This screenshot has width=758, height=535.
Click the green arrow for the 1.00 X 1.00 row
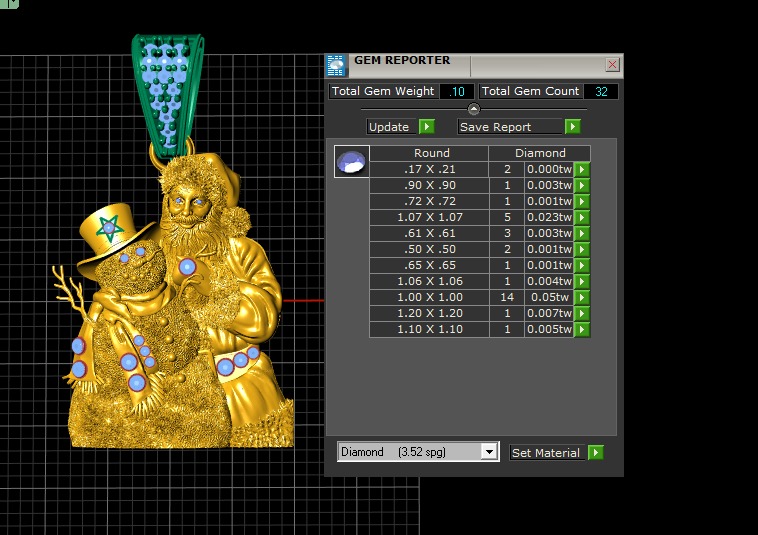tap(582, 297)
